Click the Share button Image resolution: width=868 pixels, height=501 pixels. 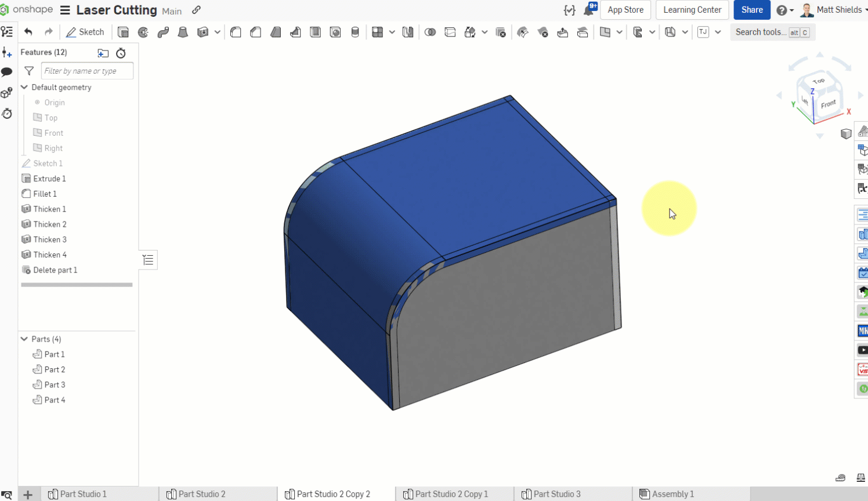point(752,10)
